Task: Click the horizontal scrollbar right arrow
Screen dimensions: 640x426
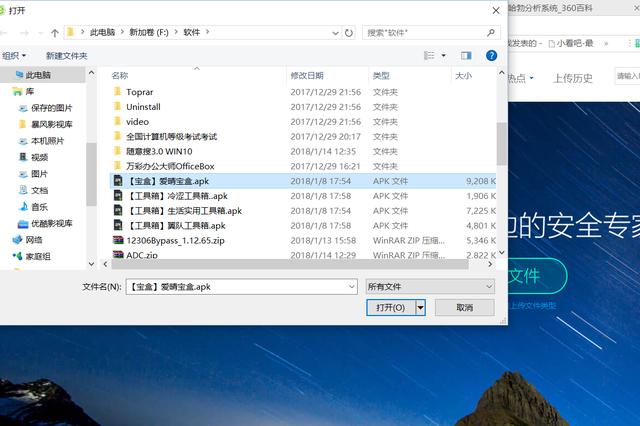Action: 490,264
